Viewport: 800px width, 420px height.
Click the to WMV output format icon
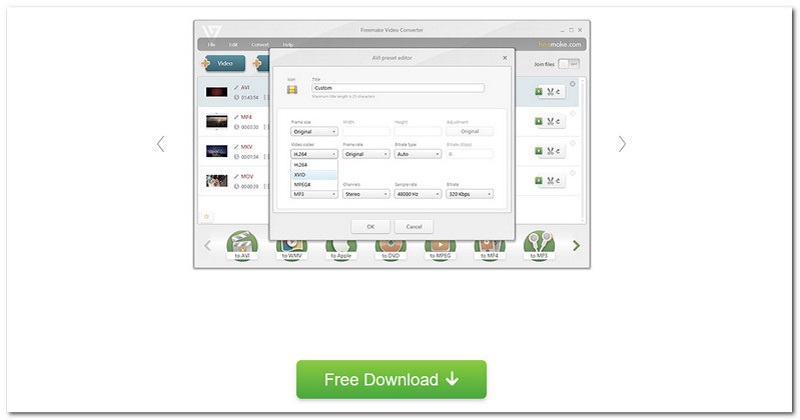[x=291, y=250]
